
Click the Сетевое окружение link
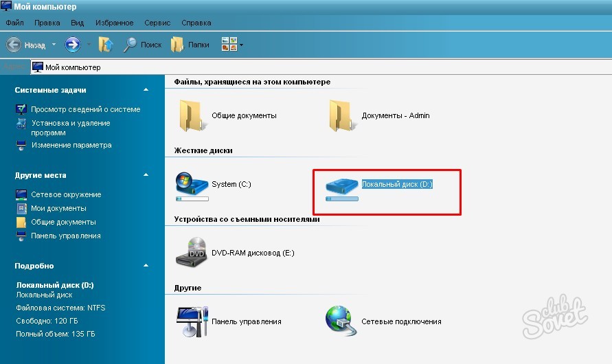pos(66,194)
